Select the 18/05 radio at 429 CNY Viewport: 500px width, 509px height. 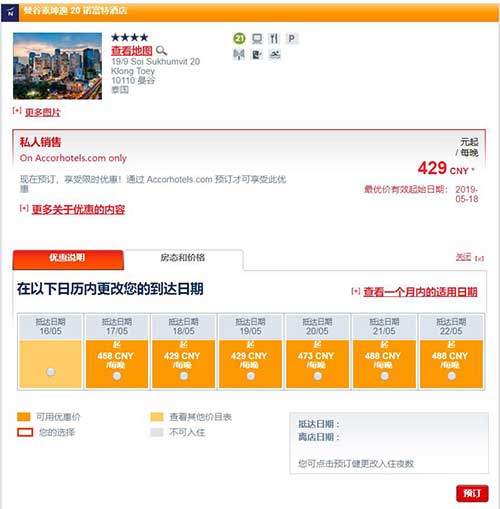coord(184,376)
